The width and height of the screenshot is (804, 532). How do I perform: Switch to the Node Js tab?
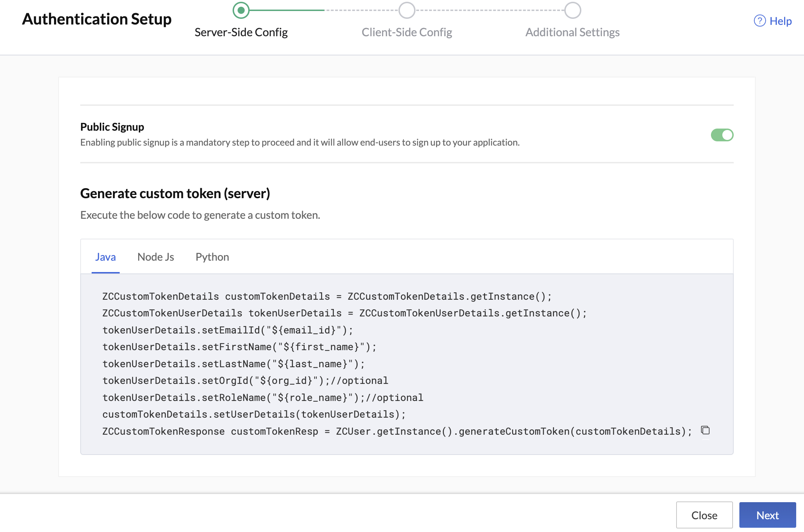(x=156, y=256)
